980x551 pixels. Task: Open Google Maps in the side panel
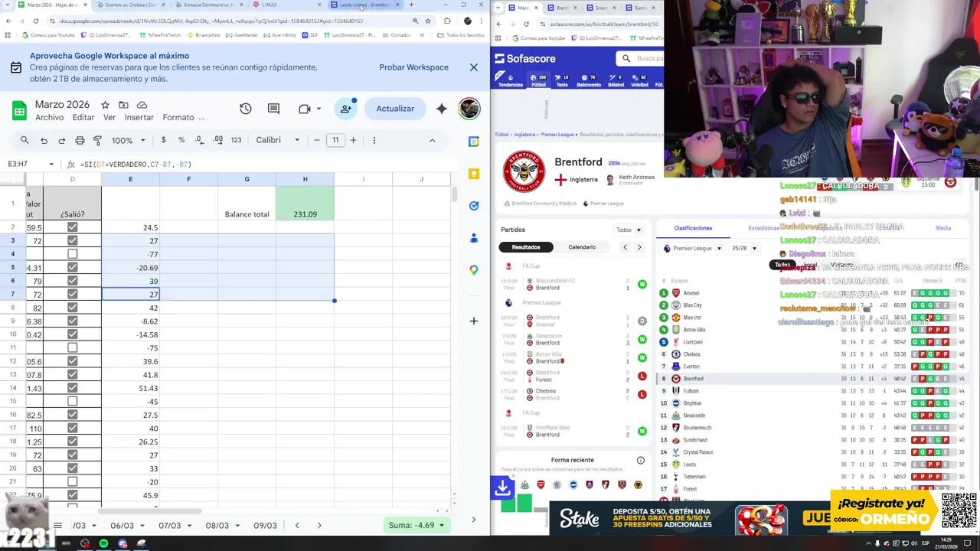(474, 269)
